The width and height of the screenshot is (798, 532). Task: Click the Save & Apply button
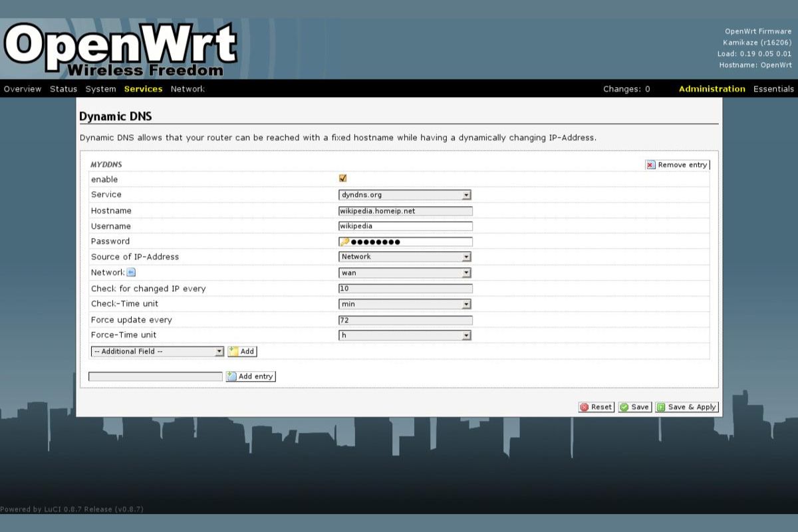[687, 407]
